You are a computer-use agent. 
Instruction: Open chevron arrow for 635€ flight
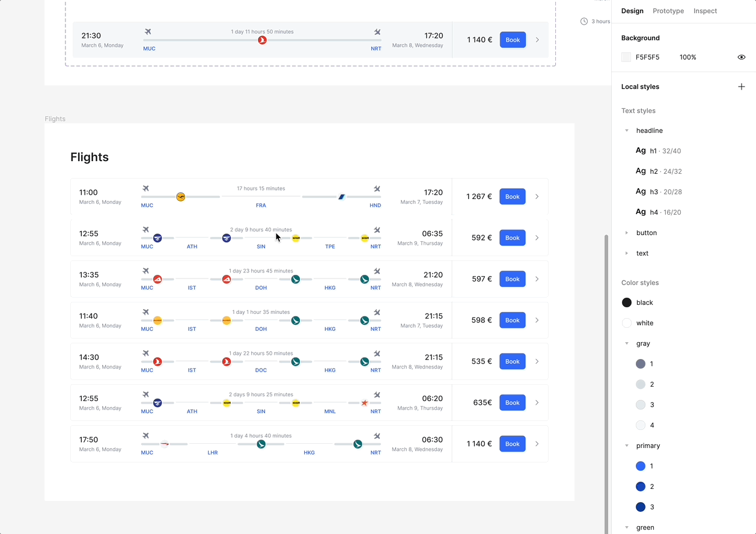coord(537,403)
